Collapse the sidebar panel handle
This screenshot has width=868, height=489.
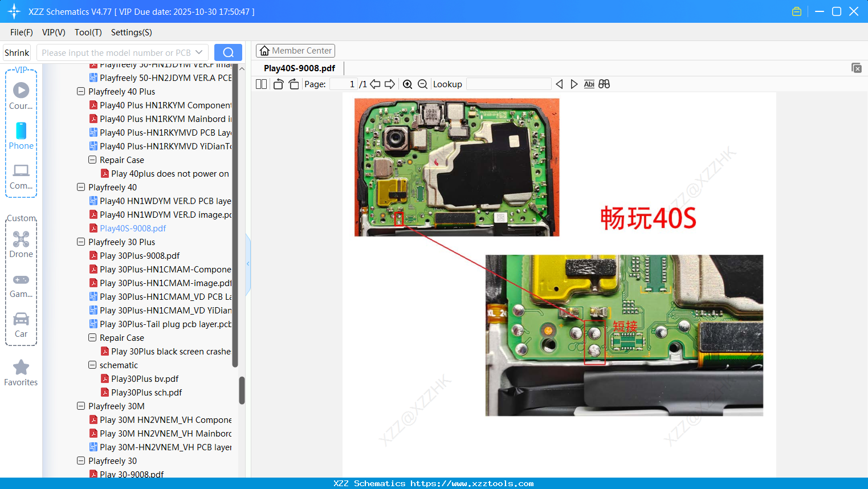coord(248,264)
